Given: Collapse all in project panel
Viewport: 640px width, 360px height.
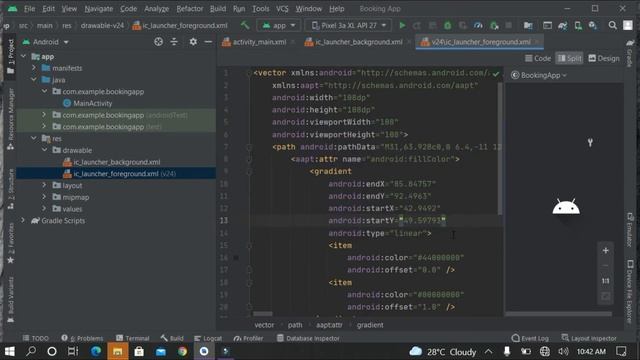Looking at the screenshot, I should click(x=174, y=42).
